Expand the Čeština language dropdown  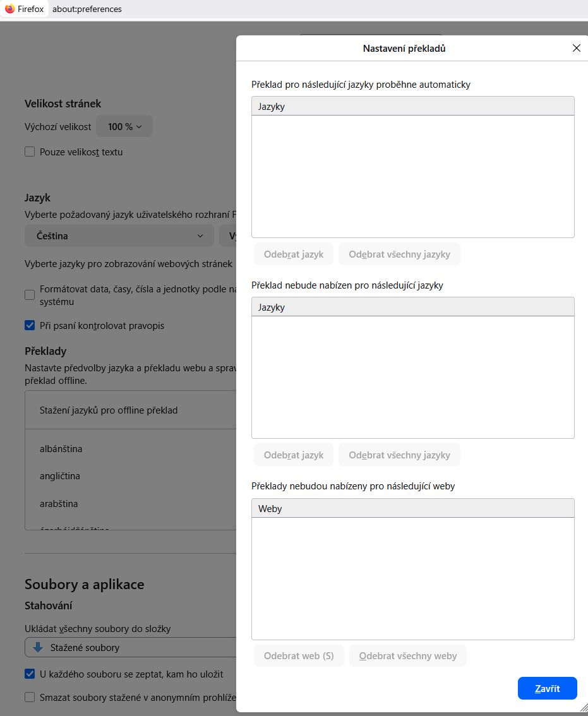tap(119, 236)
